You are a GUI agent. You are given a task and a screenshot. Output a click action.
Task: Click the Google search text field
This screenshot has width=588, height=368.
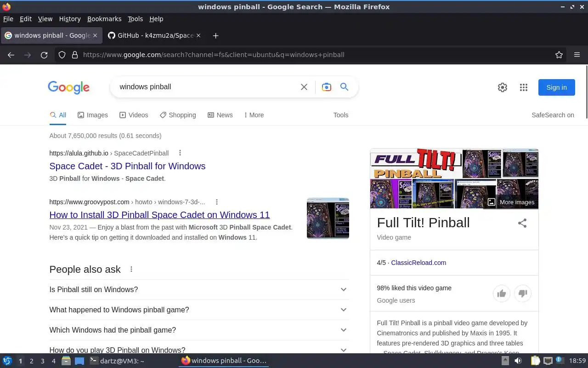(207, 87)
